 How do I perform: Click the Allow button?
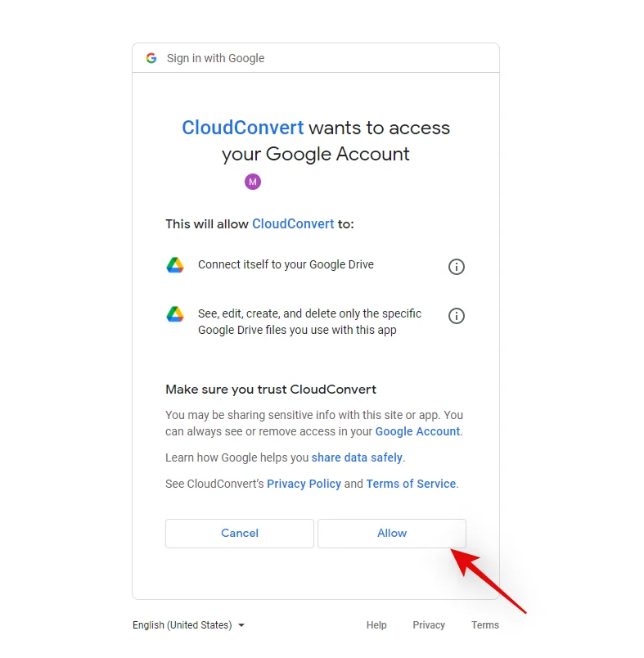click(392, 534)
